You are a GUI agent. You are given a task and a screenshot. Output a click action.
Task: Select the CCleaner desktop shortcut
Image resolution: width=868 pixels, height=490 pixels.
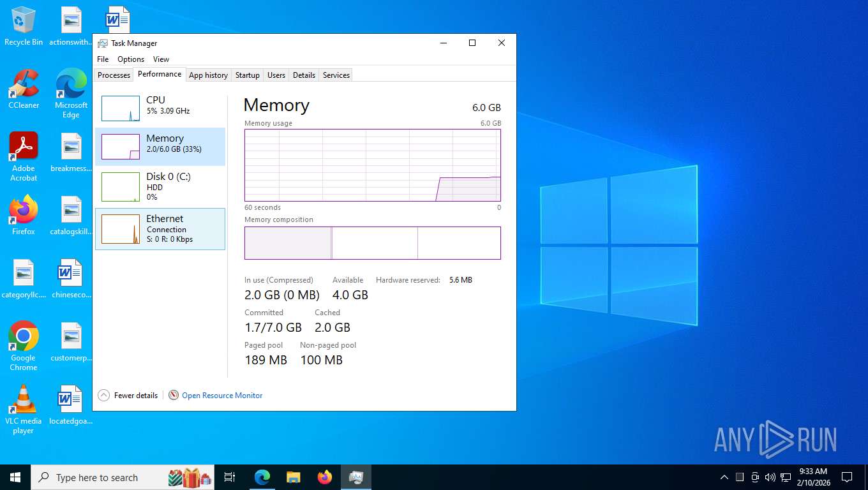coord(24,89)
